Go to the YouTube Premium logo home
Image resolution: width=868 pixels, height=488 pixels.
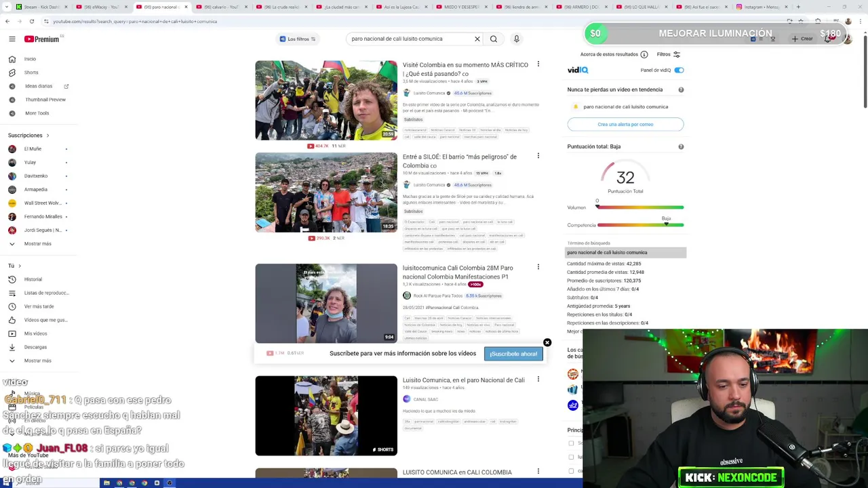(42, 39)
